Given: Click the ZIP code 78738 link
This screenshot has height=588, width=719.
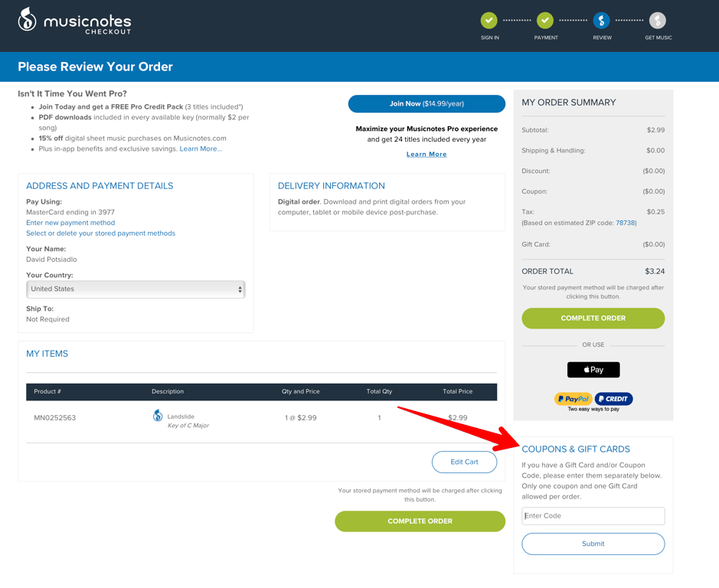Looking at the screenshot, I should (626, 223).
